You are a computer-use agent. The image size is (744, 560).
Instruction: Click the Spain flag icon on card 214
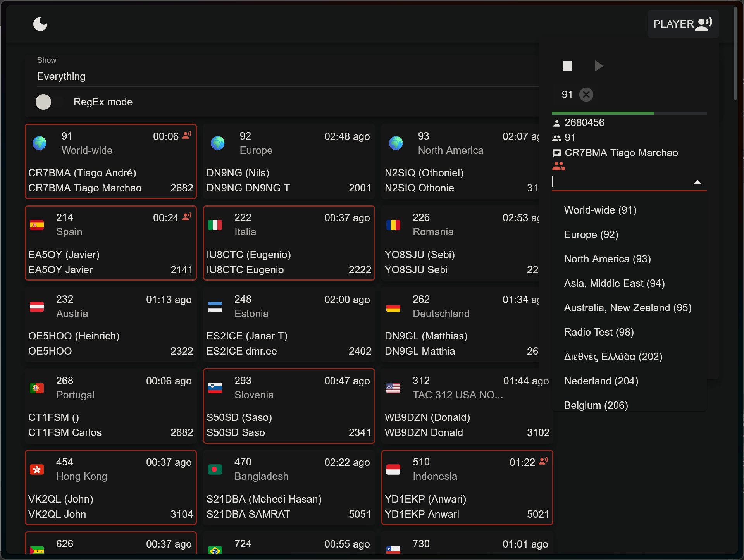[37, 225]
